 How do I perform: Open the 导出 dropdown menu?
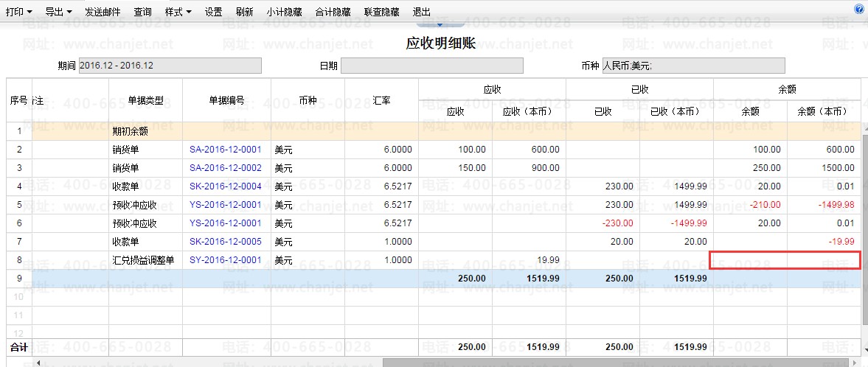click(59, 12)
